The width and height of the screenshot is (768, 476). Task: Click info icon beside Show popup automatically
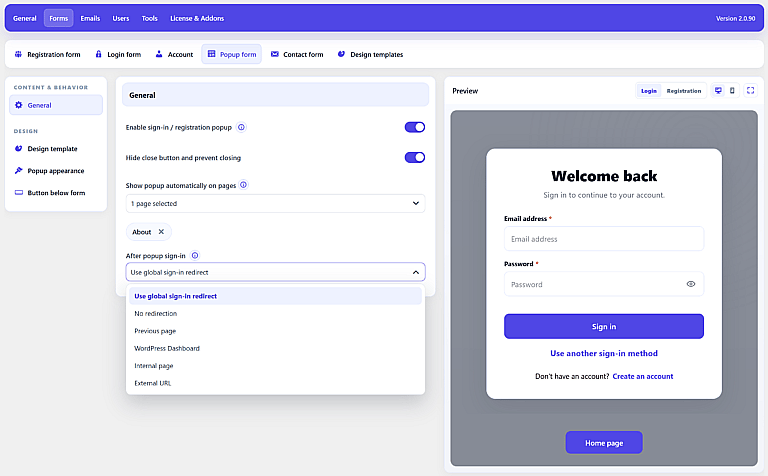(x=243, y=185)
